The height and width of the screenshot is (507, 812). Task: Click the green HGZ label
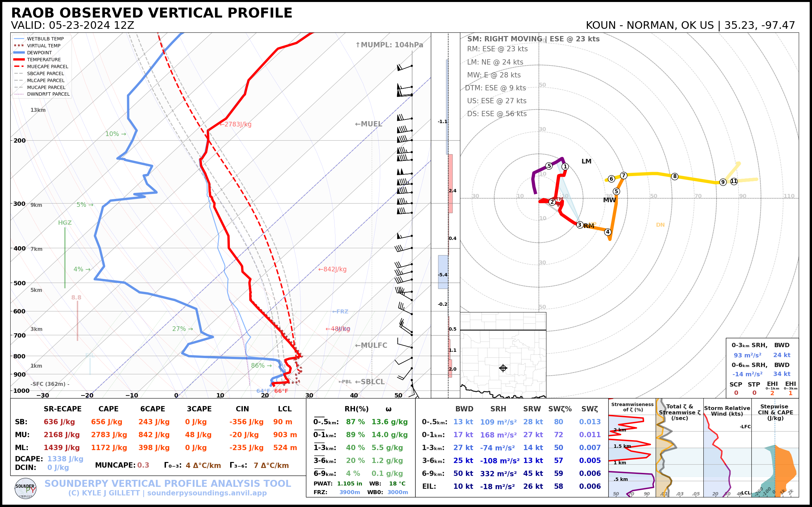(x=65, y=223)
